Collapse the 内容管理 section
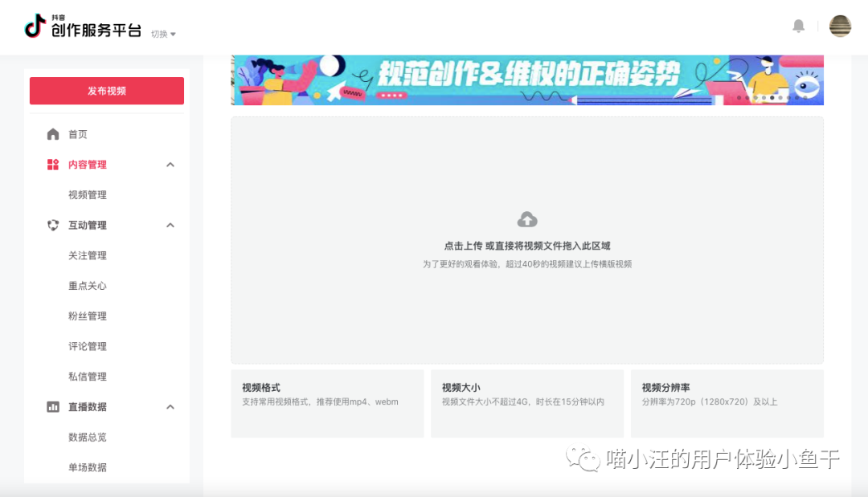 [170, 164]
